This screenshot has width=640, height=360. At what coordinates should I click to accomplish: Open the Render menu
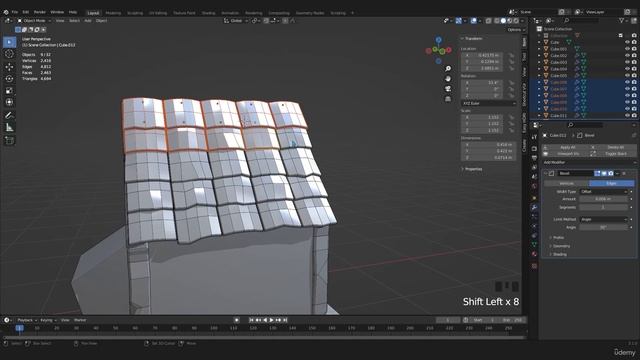40,12
